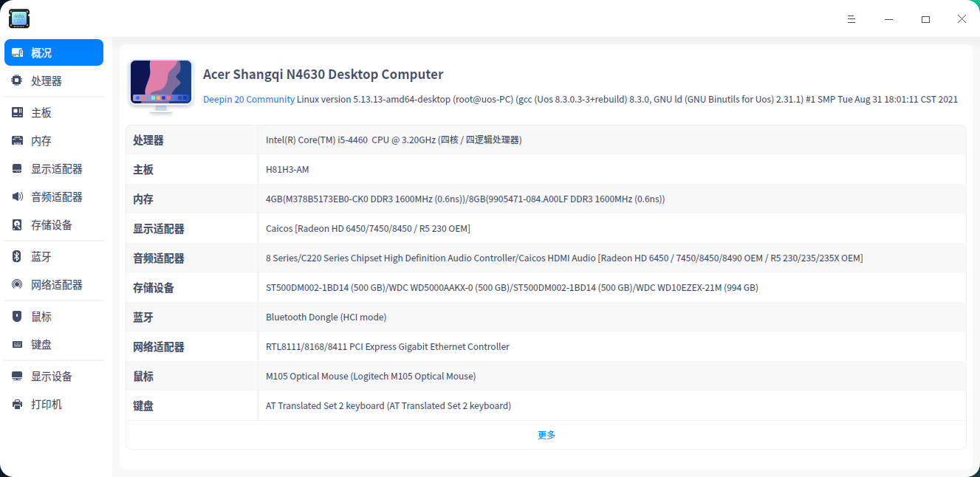This screenshot has height=477, width=980.
Task: Choose 显示设备 in the sidebar
Action: pos(54,376)
